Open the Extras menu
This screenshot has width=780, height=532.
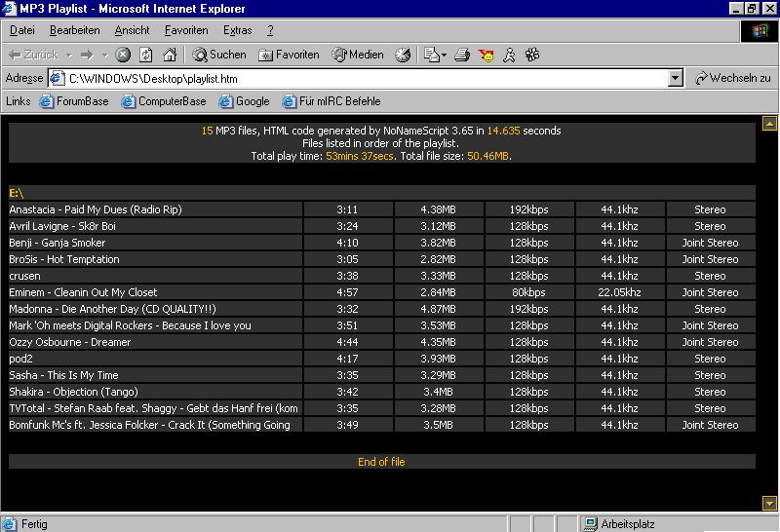237,30
